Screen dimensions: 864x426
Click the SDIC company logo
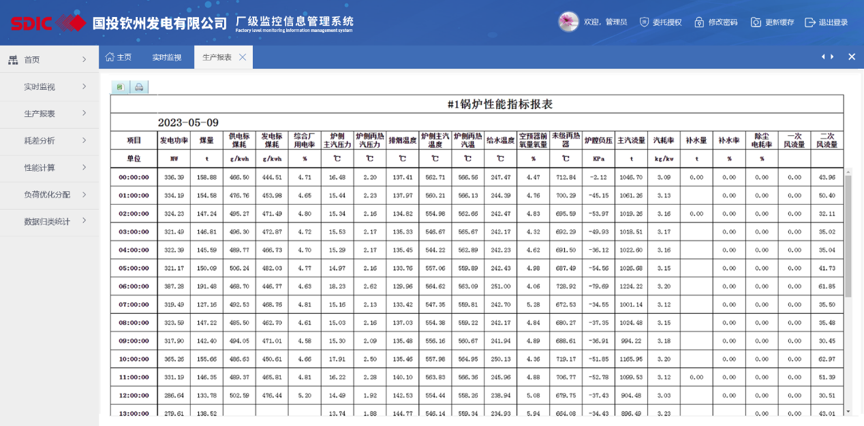(48, 23)
